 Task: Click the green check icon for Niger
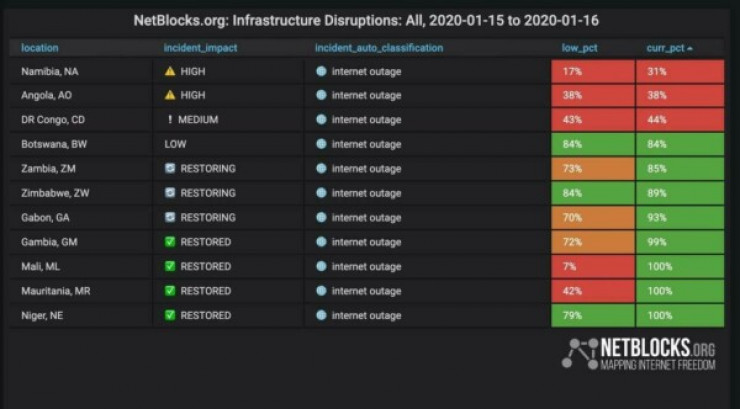(x=170, y=316)
